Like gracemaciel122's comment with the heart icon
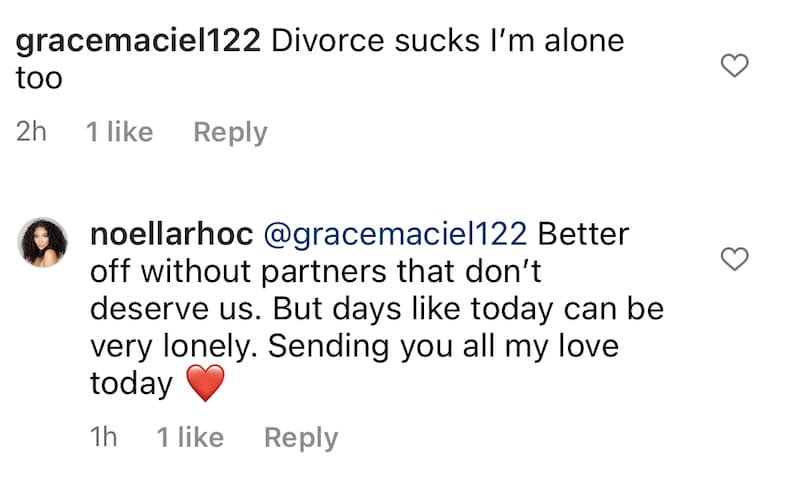The height and width of the screenshot is (492, 800). tap(734, 65)
